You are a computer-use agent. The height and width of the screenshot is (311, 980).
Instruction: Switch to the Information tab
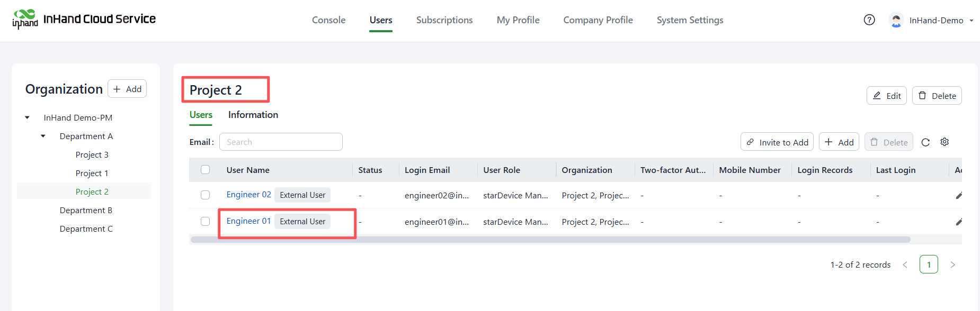[253, 115]
